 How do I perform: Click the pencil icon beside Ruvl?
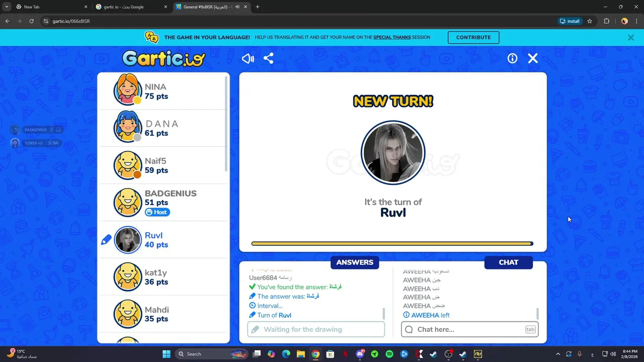point(106,240)
